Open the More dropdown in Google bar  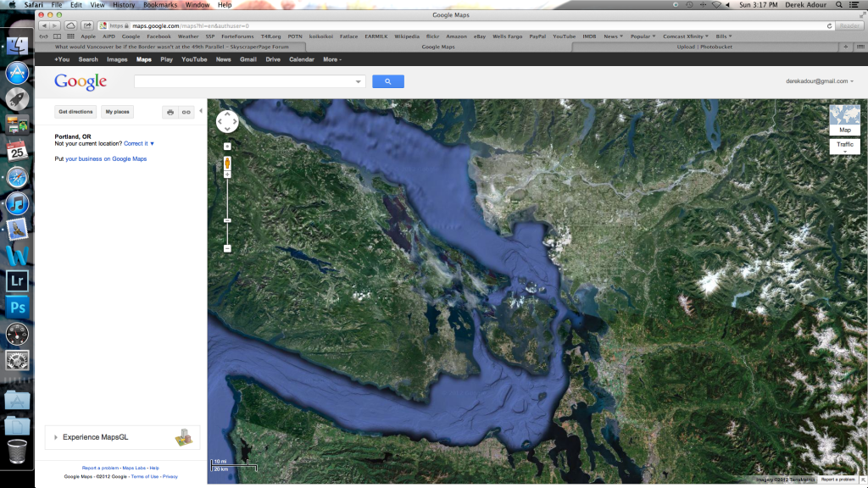[x=332, y=59]
